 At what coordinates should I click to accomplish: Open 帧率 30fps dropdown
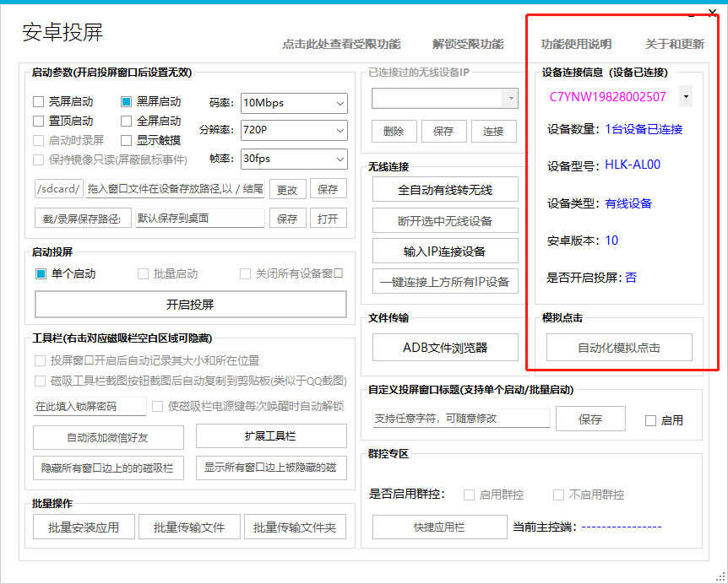[x=294, y=159]
